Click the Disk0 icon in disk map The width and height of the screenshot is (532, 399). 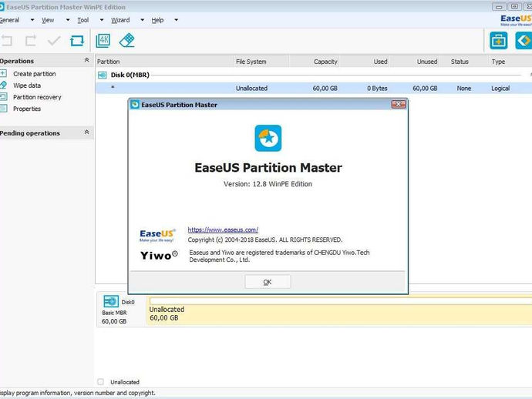[x=110, y=301]
